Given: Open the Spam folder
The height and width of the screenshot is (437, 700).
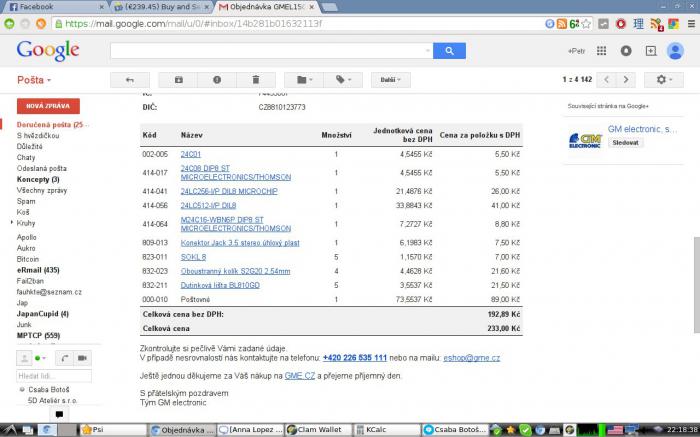Looking at the screenshot, I should [x=26, y=201].
